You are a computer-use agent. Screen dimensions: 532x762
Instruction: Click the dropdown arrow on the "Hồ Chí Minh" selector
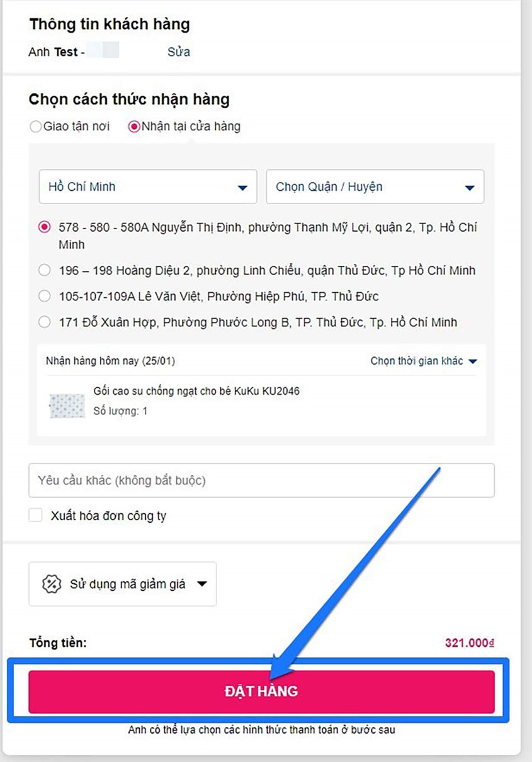pos(243,187)
